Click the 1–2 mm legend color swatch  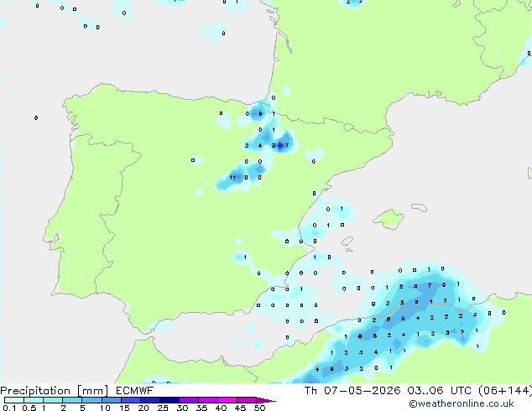(53, 400)
